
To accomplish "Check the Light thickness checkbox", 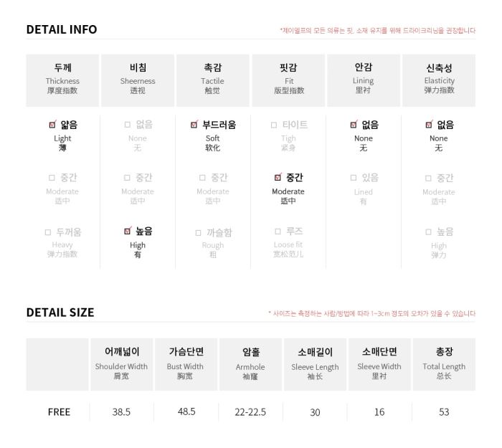I will [x=52, y=125].
